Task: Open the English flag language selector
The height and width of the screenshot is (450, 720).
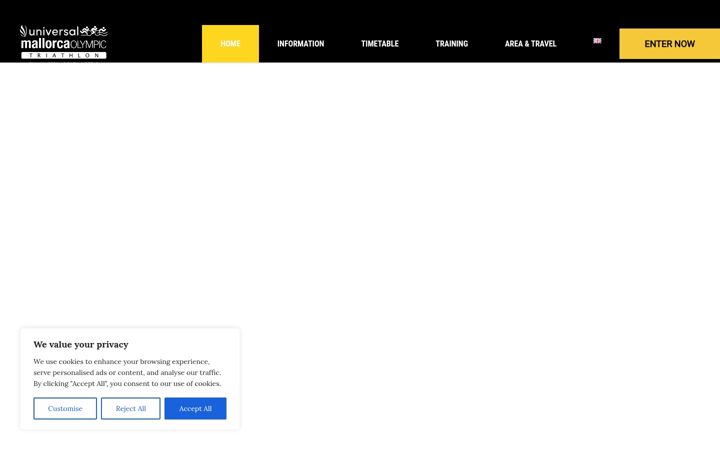Action: (597, 41)
